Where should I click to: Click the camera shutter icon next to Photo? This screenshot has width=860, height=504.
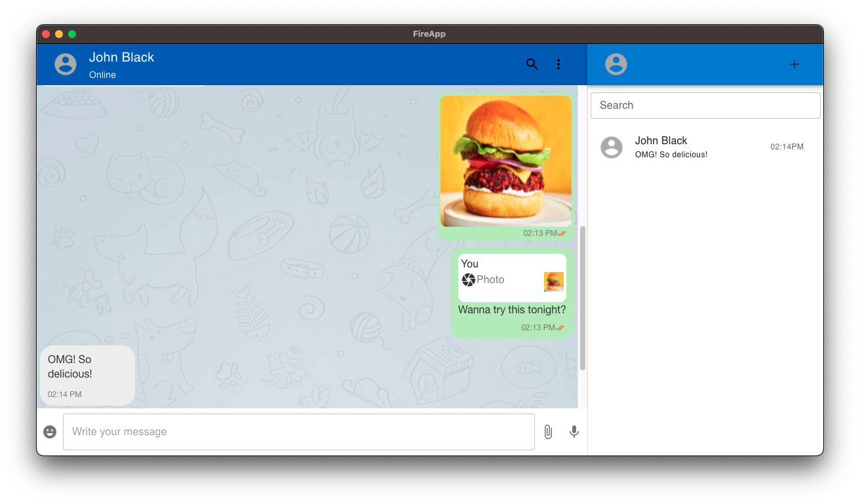point(467,279)
